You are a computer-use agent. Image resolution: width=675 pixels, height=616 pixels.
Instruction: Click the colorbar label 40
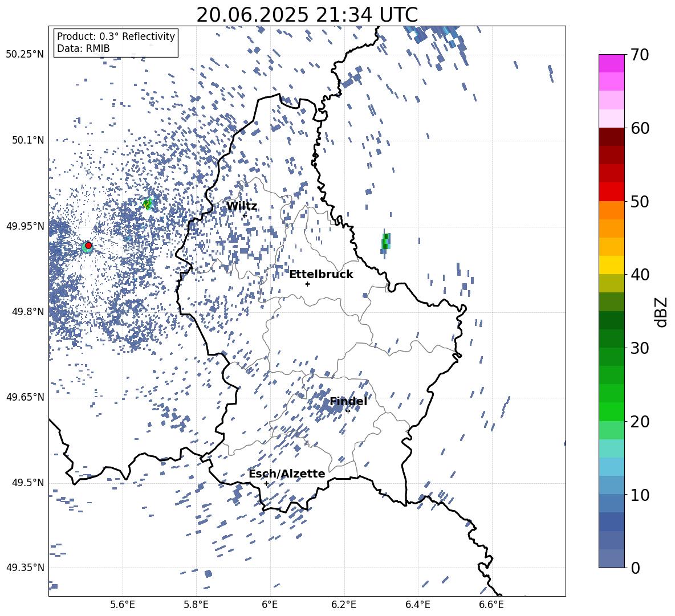pyautogui.click(x=640, y=275)
